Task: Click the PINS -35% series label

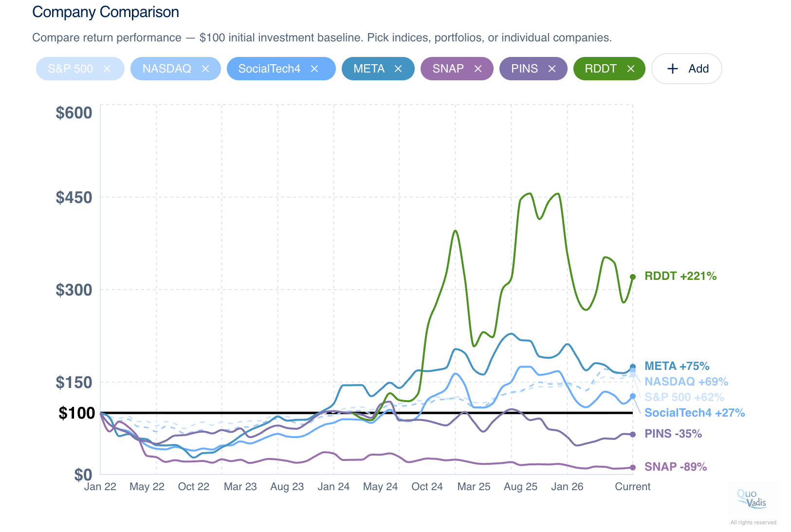Action: (673, 434)
